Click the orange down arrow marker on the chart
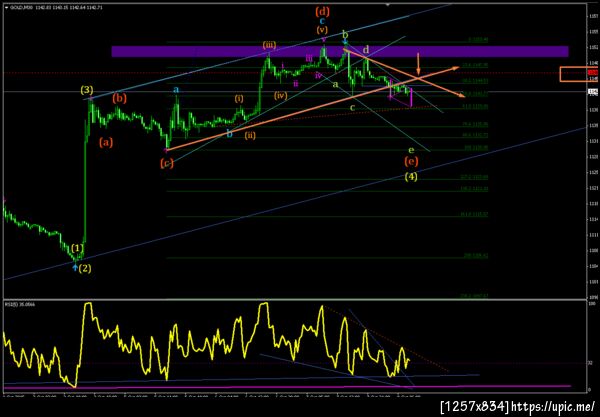The width and height of the screenshot is (600, 417). pyautogui.click(x=418, y=64)
